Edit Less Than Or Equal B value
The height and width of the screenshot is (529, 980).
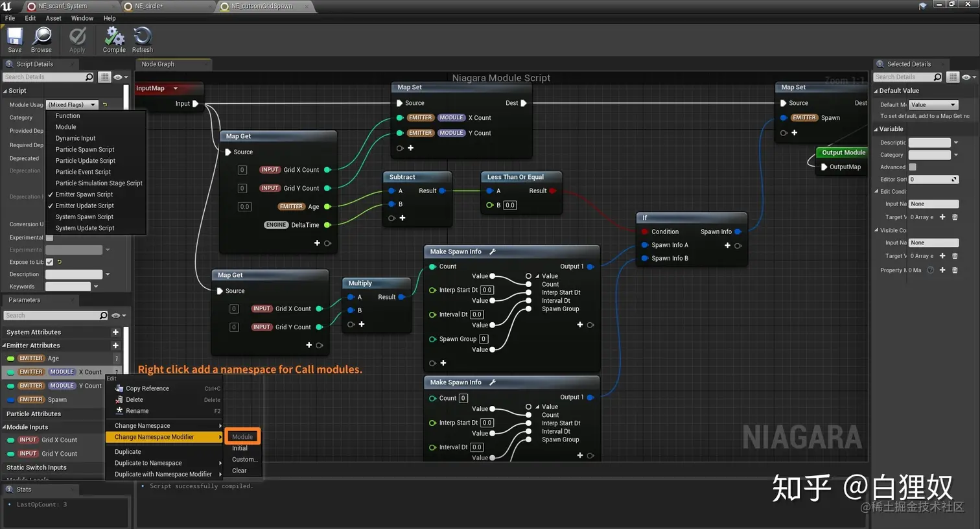(x=510, y=206)
